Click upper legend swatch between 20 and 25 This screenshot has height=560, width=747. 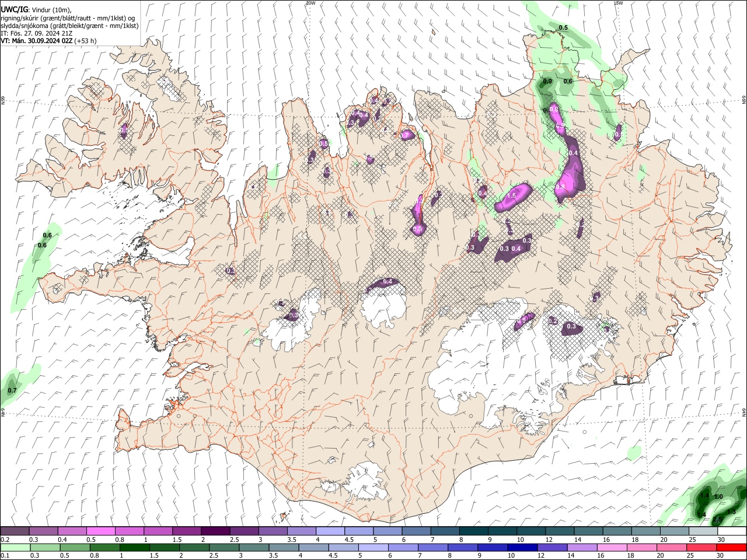(x=674, y=531)
